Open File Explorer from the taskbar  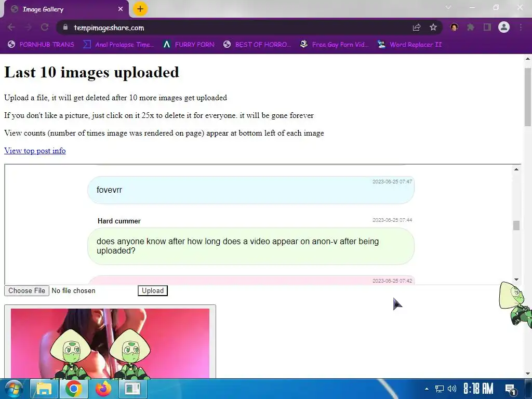click(44, 389)
